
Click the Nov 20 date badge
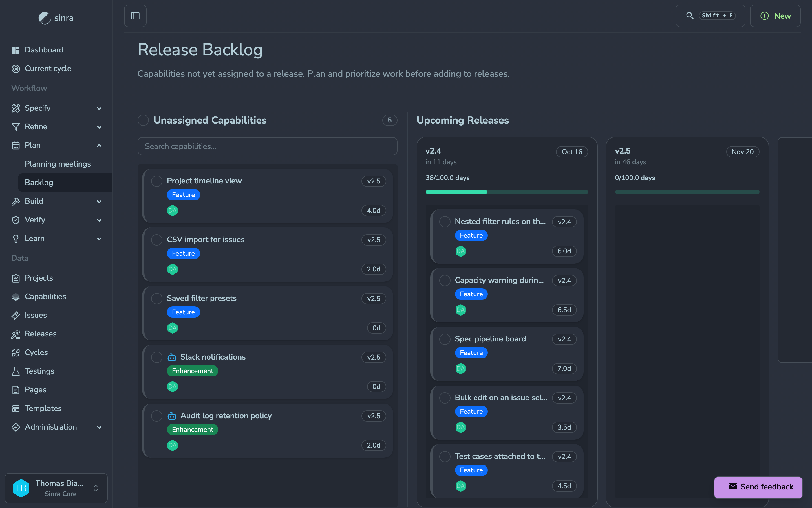(743, 152)
